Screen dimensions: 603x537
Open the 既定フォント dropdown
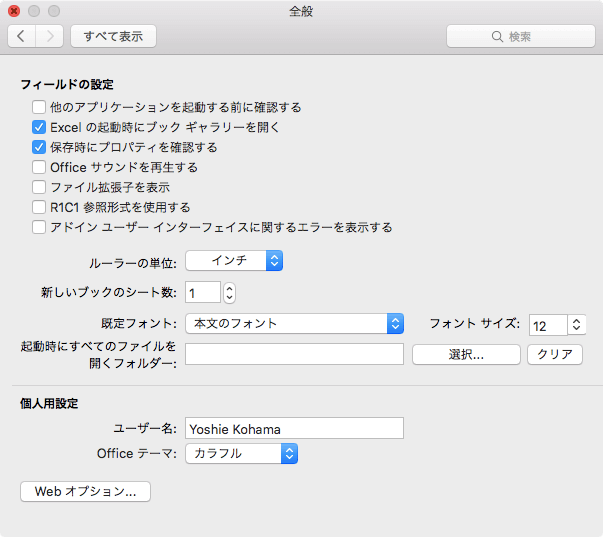(295, 324)
